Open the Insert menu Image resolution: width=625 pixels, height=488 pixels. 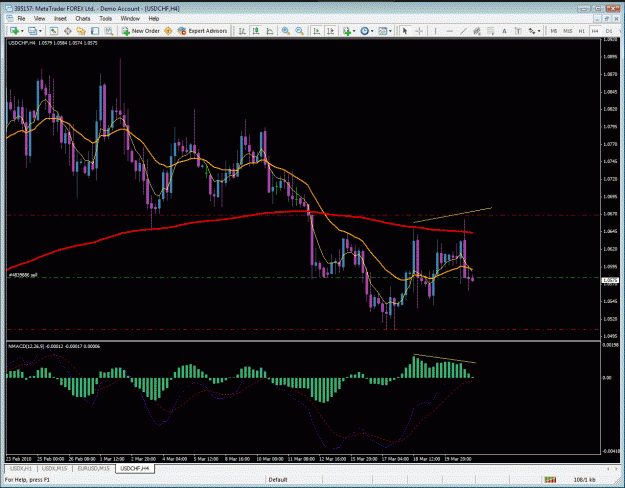[x=60, y=18]
